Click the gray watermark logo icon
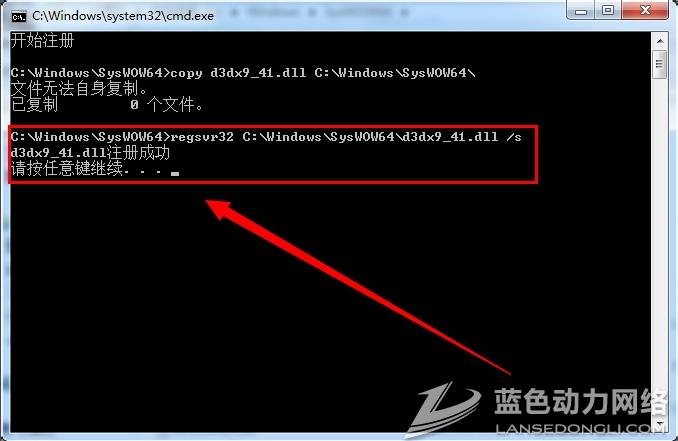The width and height of the screenshot is (678, 441). click(445, 408)
